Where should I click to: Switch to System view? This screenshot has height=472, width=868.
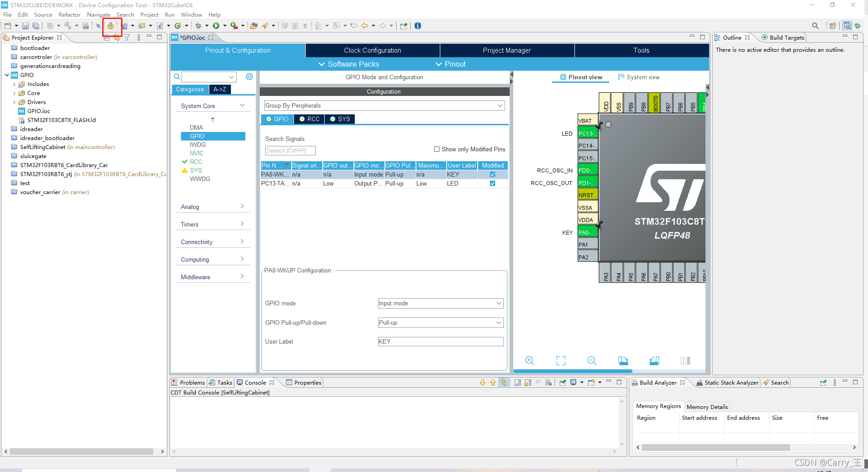[639, 77]
